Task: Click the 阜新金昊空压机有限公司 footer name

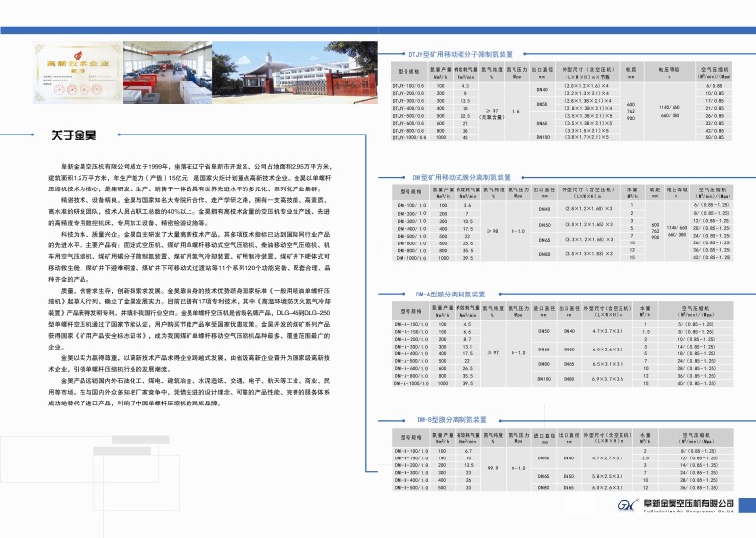Action: (x=689, y=503)
